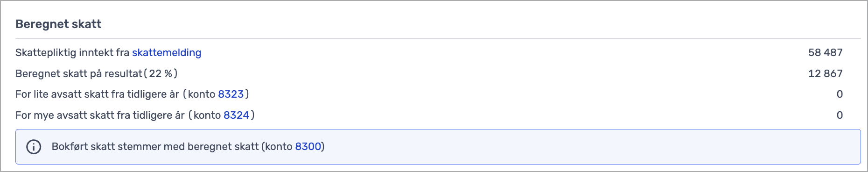Click the word "konto" preceding 8324
Viewport: 868px width, 172px height.
point(207,115)
